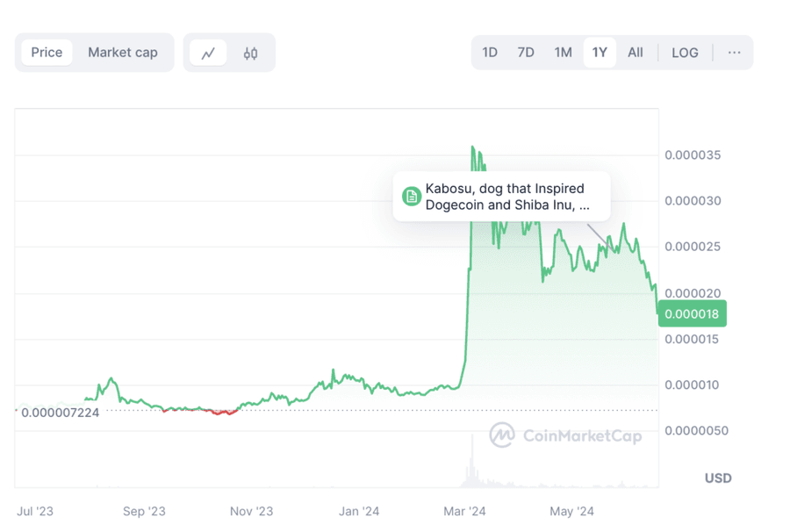The width and height of the screenshot is (790, 532).
Task: Select the zigzag price-line icon
Action: tap(208, 53)
